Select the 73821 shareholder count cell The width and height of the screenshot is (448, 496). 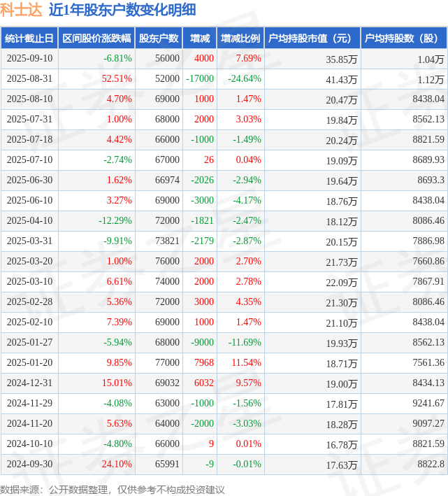pos(167,241)
